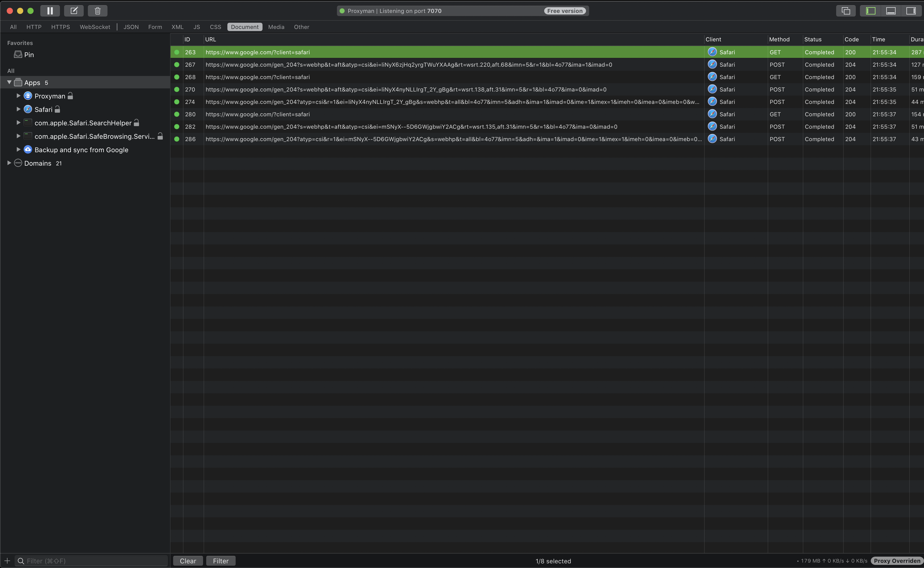The image size is (924, 568).
Task: Clear all sessions with the trash icon
Action: coord(97,11)
